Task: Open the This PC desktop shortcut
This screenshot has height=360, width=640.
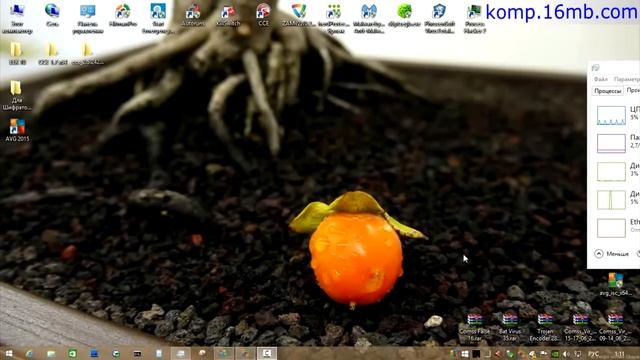Action: [x=17, y=18]
